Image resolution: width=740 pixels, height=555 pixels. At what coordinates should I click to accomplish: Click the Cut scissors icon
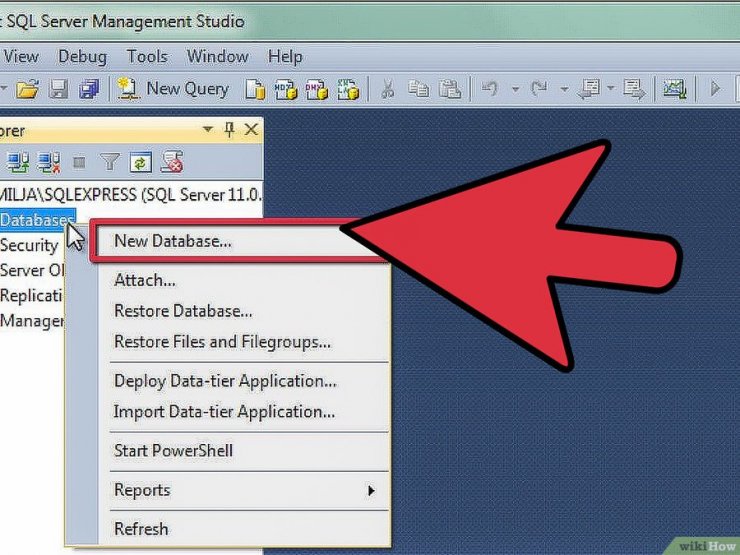(x=387, y=89)
